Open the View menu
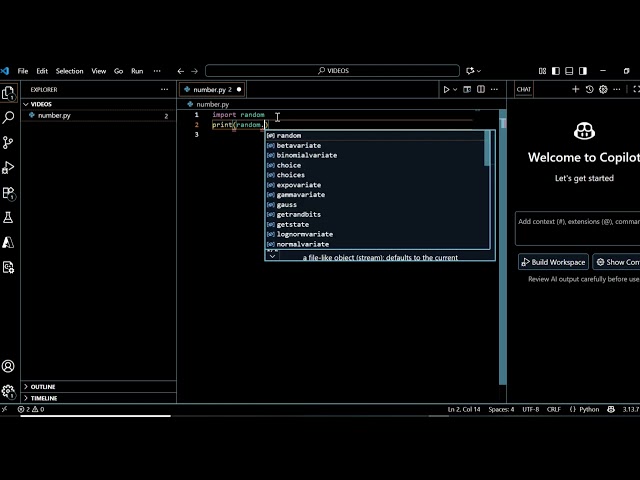Screen dimensions: 640x480 pos(99,71)
